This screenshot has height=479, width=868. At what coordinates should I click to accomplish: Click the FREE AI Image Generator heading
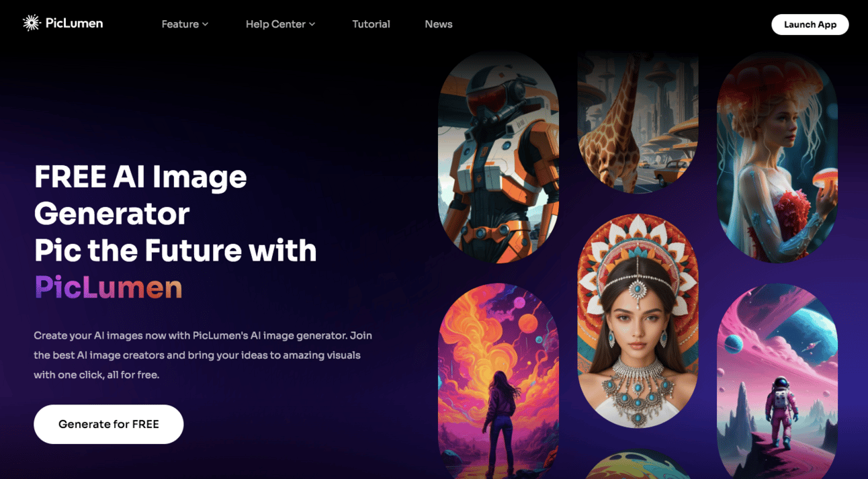[140, 195]
